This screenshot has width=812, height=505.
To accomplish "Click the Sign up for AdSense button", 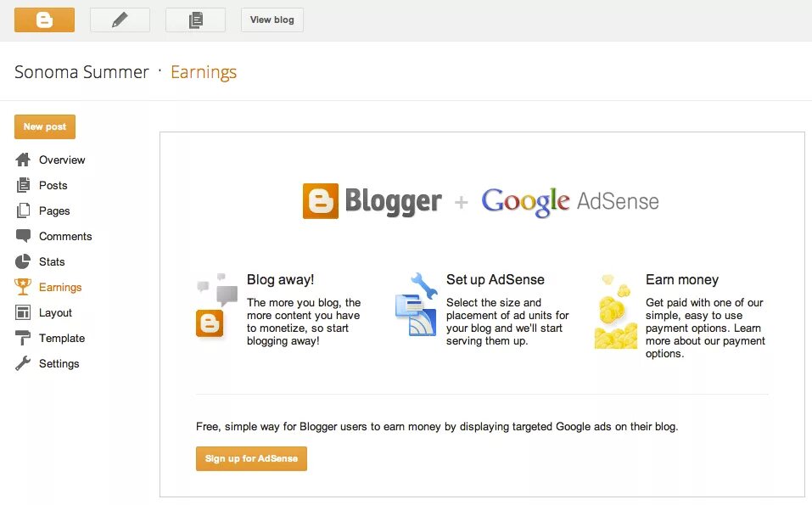I will click(251, 458).
